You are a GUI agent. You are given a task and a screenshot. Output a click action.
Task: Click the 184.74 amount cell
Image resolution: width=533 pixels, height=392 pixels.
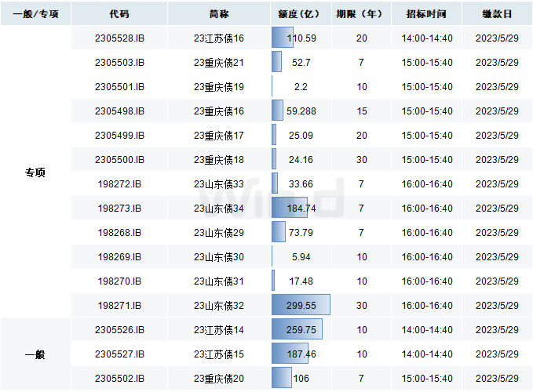tap(301, 209)
